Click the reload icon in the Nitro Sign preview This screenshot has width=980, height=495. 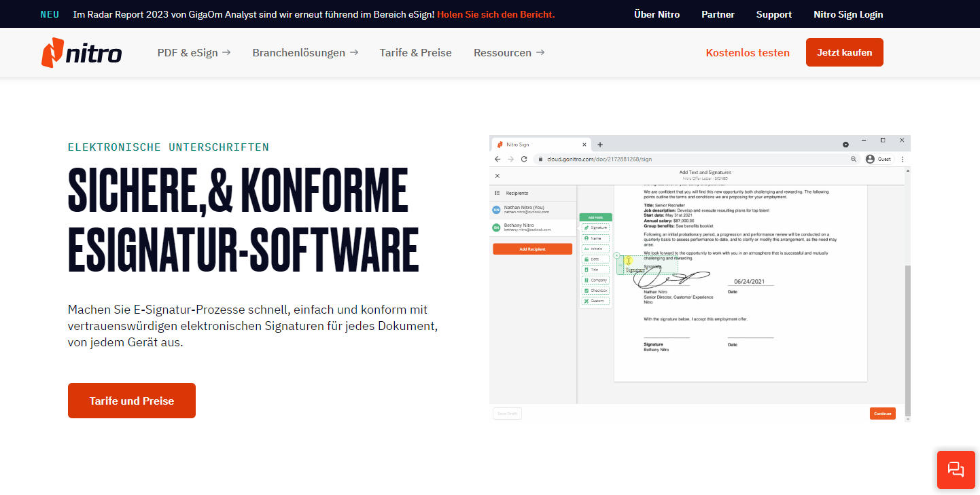point(524,159)
